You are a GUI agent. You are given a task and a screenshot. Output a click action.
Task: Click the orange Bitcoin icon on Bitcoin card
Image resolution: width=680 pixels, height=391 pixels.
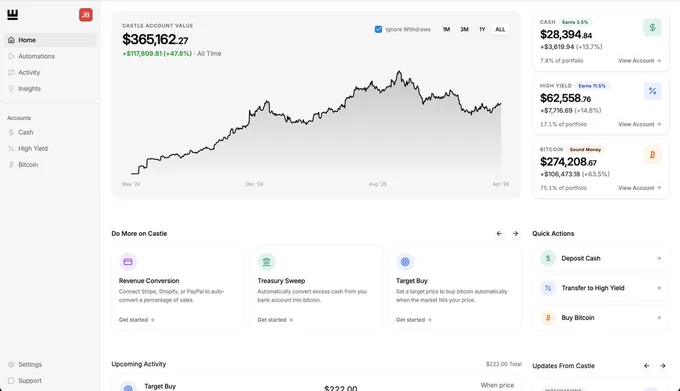pos(652,155)
